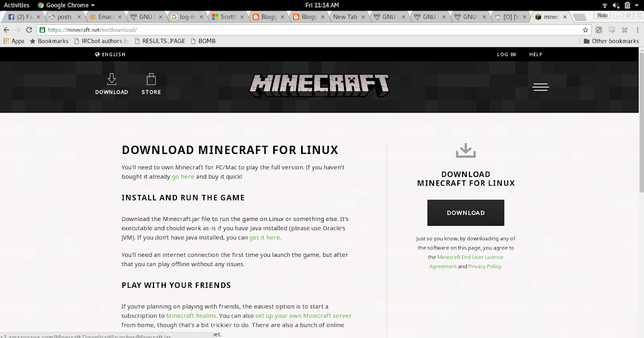
Task: Close the Facebook tab
Action: (38, 17)
